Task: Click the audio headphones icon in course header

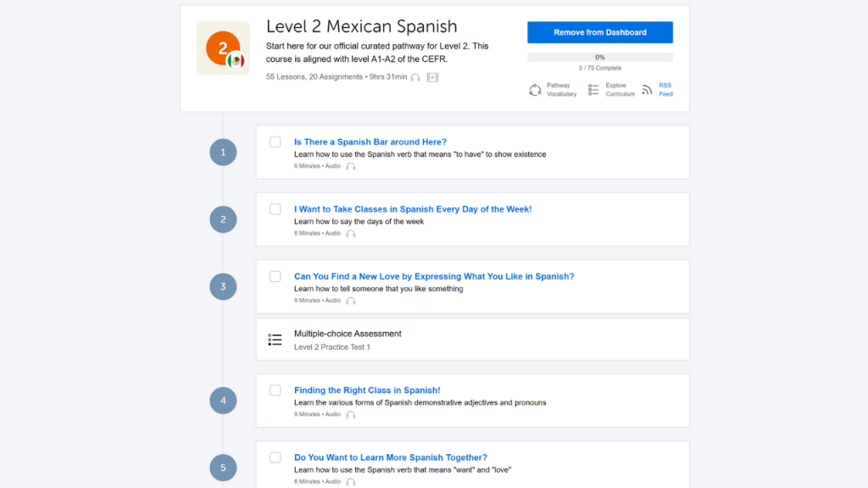Action: pyautogui.click(x=415, y=77)
